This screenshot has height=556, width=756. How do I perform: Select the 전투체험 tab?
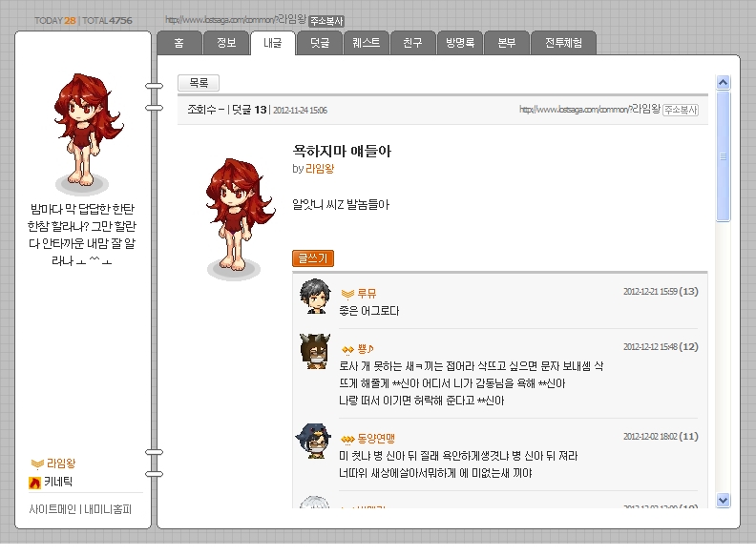(563, 43)
